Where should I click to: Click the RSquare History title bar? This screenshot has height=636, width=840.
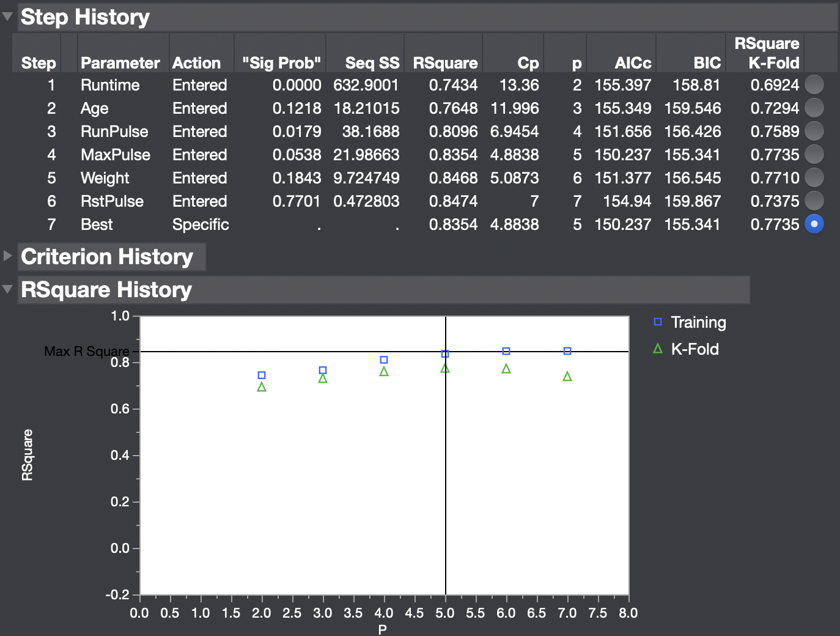106,289
